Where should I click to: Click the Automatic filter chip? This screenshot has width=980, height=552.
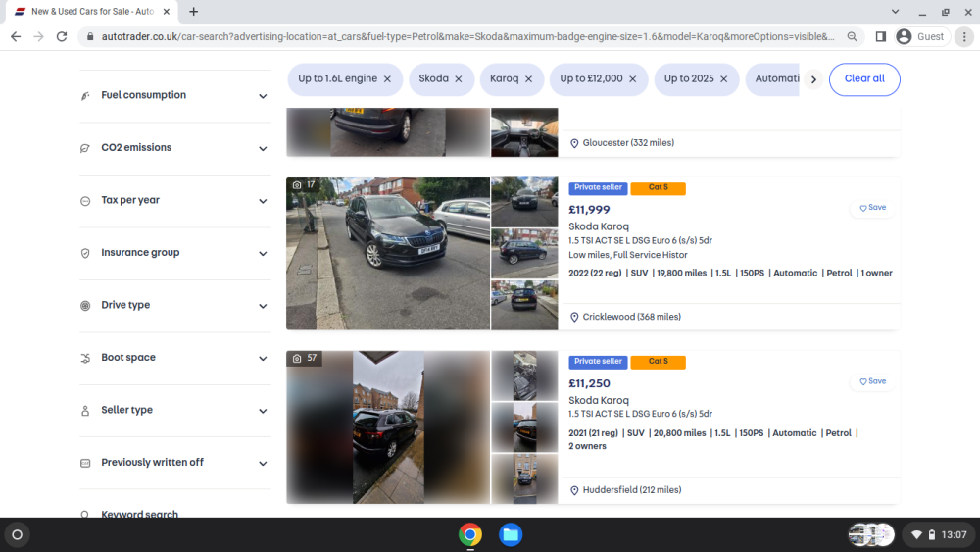[773, 78]
